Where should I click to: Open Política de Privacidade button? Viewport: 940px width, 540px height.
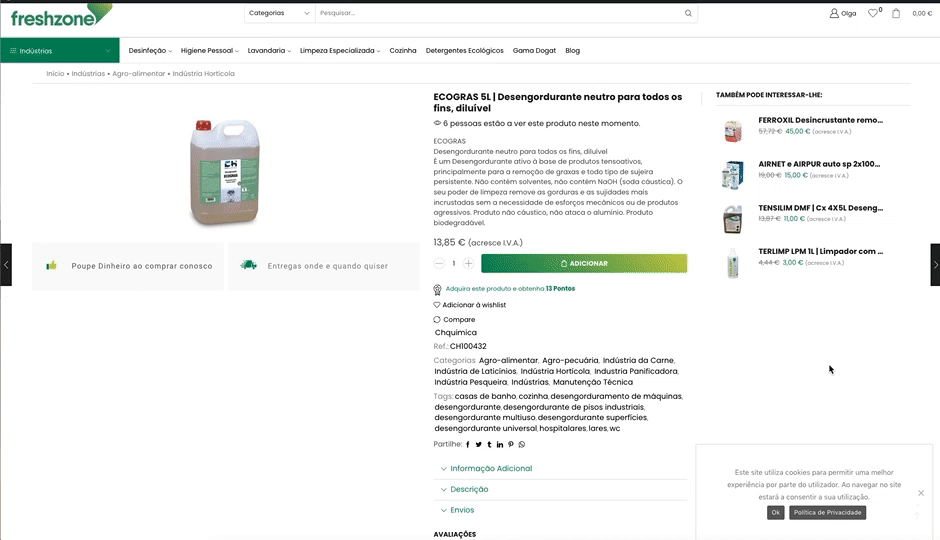[x=827, y=512]
